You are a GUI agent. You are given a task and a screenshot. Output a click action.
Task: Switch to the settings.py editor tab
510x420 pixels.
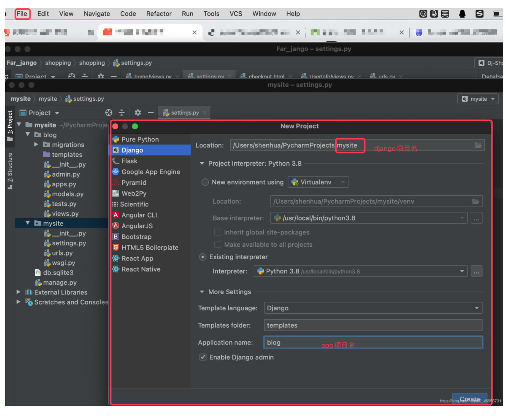184,112
